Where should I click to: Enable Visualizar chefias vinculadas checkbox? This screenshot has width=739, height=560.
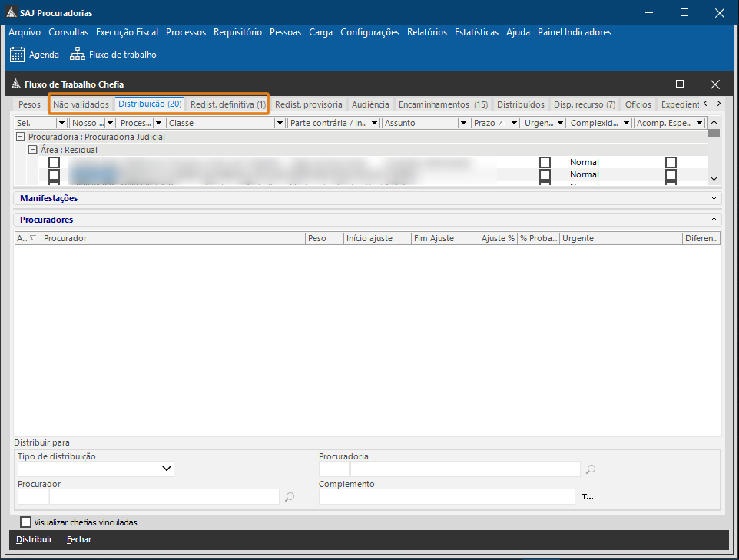(26, 522)
